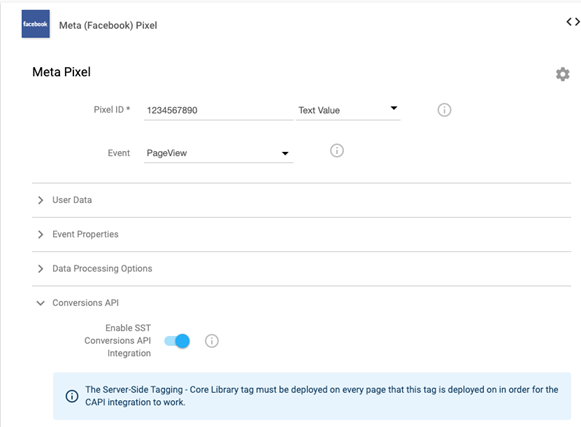
Task: Show info for SST Conversions API toggle
Action: tap(212, 341)
